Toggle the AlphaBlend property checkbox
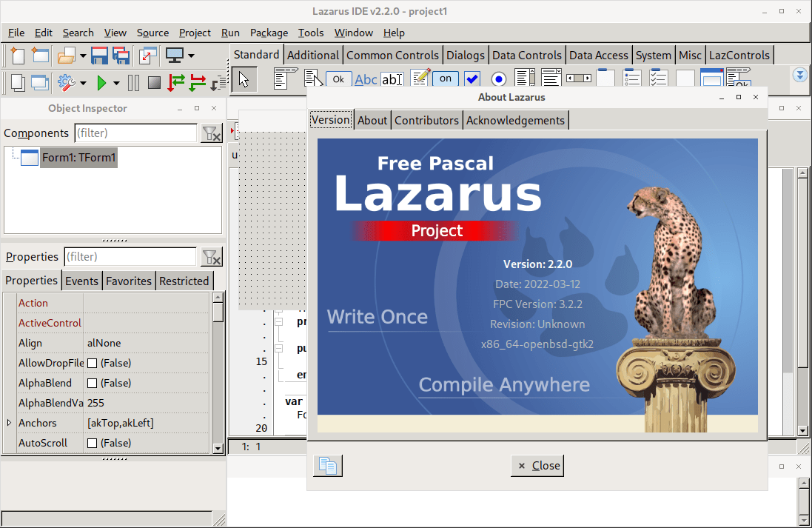The image size is (812, 528). coord(93,384)
